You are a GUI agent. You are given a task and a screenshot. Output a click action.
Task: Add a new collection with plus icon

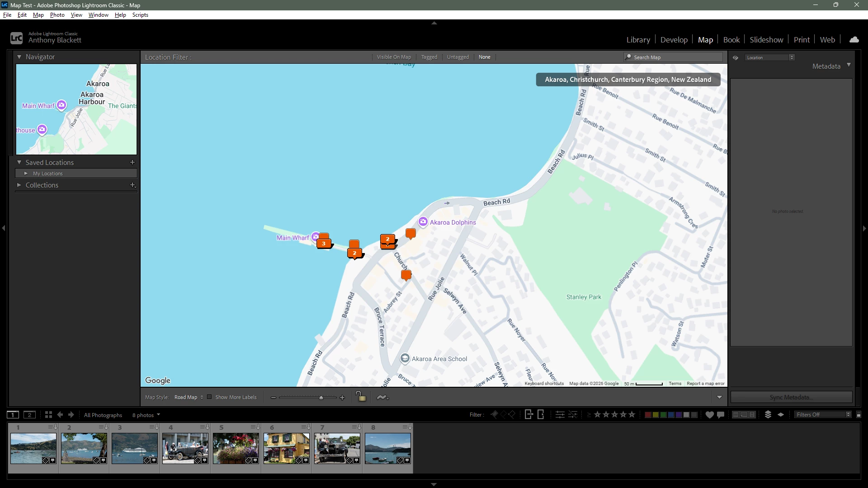click(x=132, y=185)
